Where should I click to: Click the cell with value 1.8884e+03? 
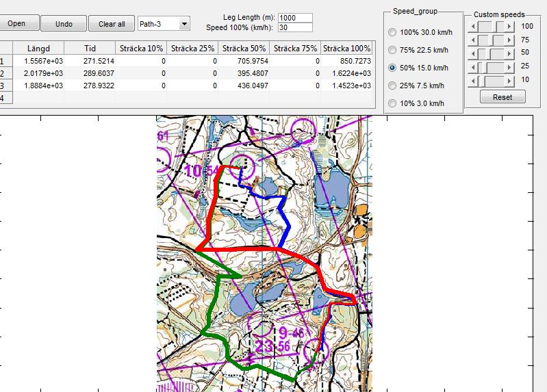pos(38,86)
